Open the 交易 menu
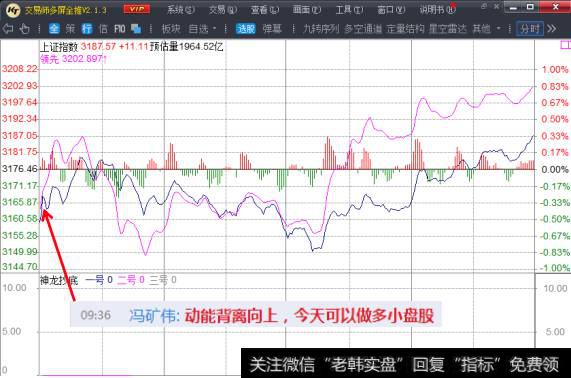571x378 pixels. (x=223, y=10)
